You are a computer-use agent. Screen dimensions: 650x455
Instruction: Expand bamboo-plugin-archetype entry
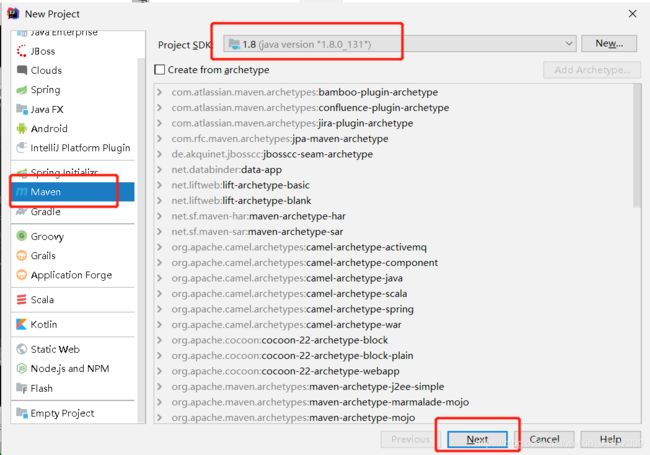[x=159, y=92]
